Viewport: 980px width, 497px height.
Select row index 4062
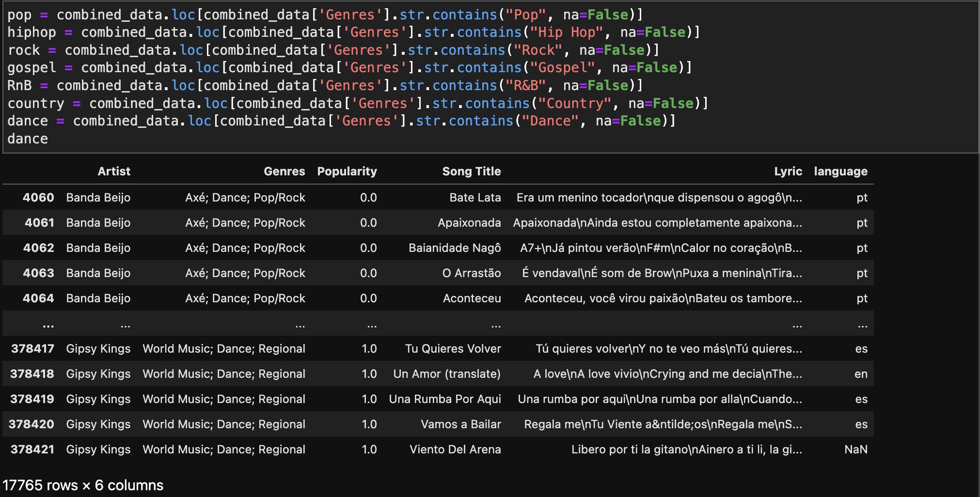[x=39, y=248]
